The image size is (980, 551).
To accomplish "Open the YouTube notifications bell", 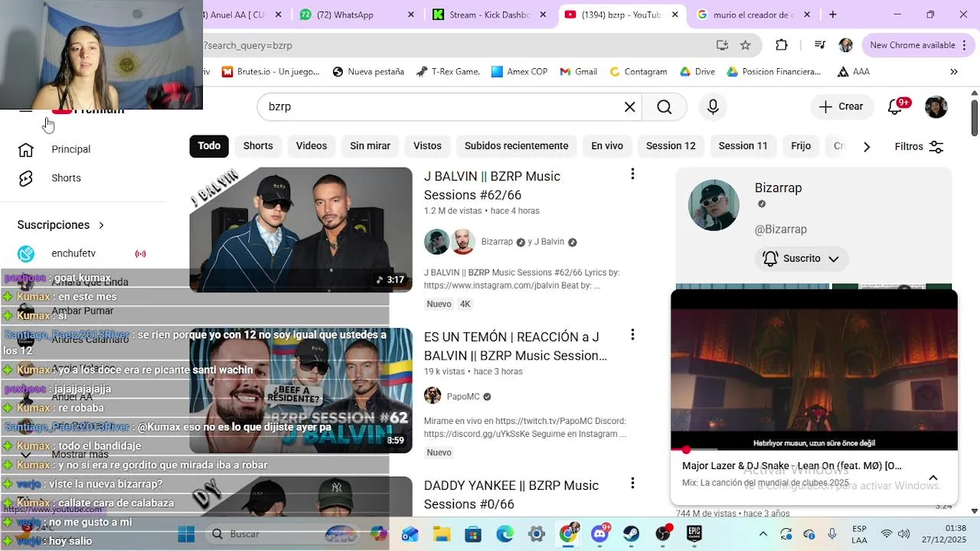I will click(x=896, y=106).
